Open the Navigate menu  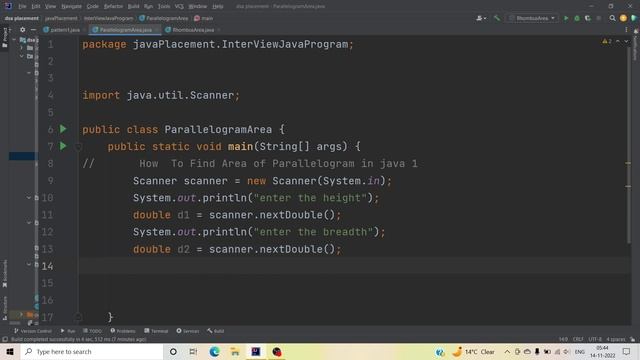pos(71,6)
